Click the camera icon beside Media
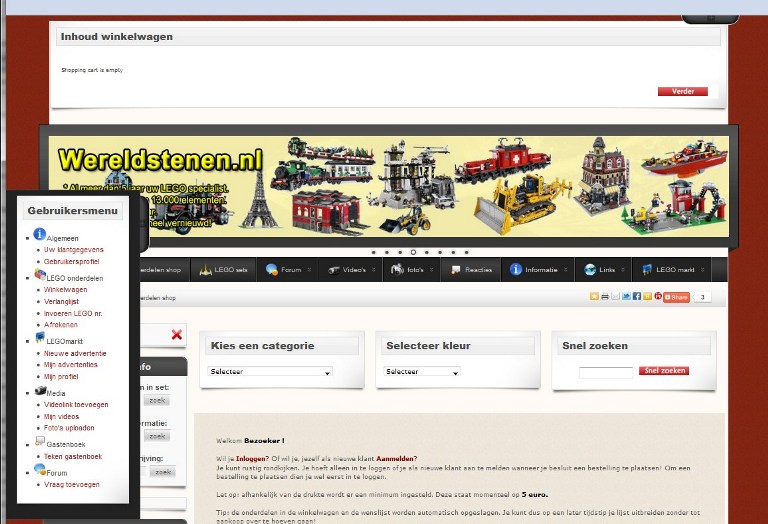Image resolution: width=768 pixels, height=524 pixels. coord(41,390)
